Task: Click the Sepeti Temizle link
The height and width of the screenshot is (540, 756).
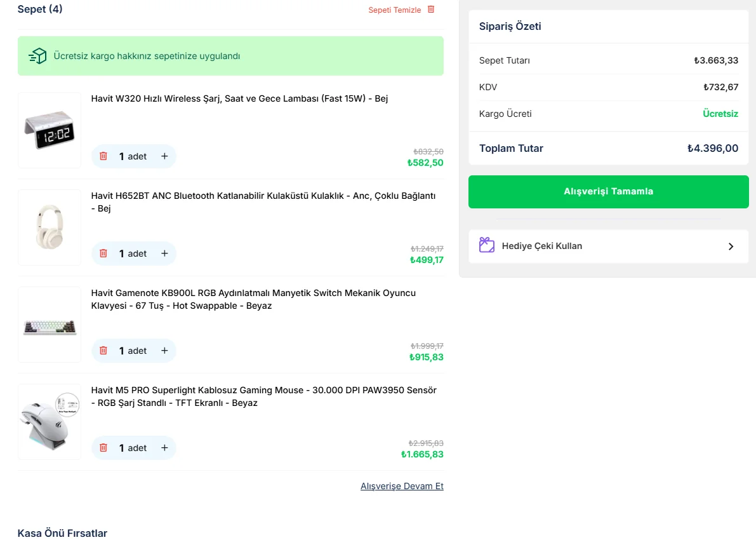Action: (x=394, y=10)
